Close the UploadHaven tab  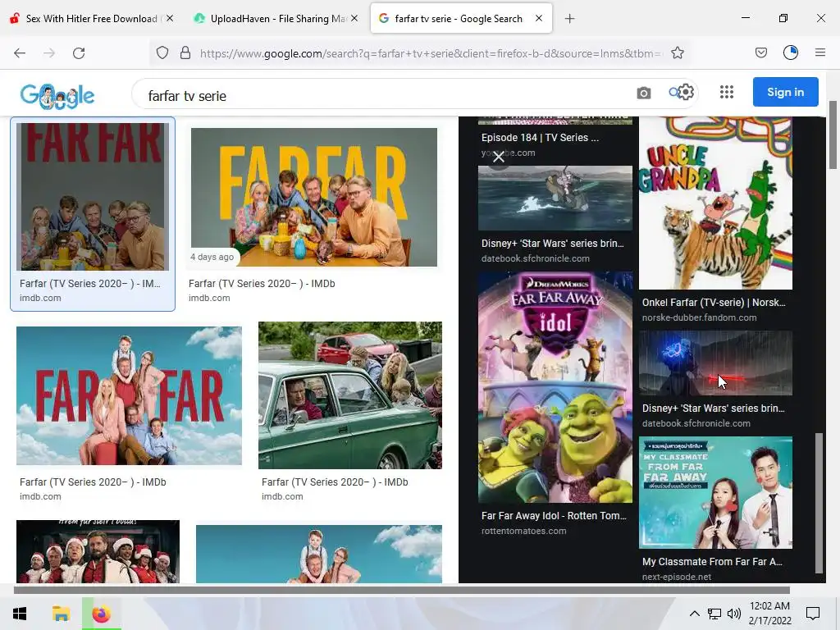coord(354,19)
